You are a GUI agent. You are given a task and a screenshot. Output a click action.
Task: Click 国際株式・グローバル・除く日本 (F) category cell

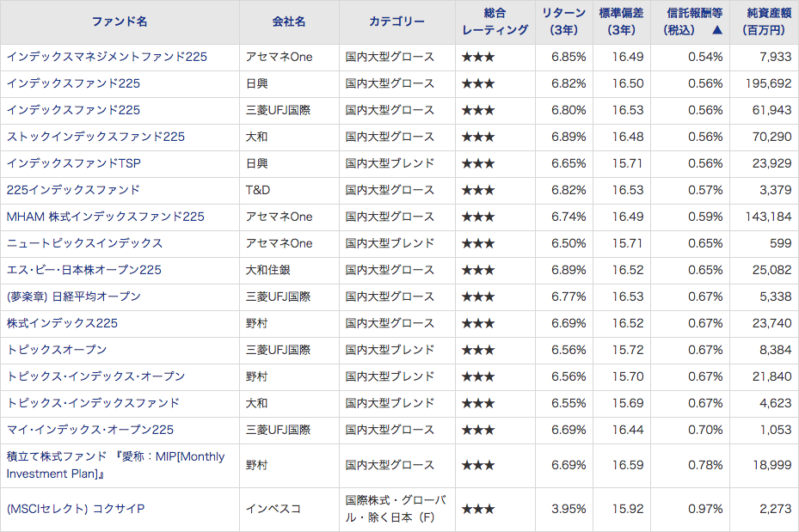396,509
